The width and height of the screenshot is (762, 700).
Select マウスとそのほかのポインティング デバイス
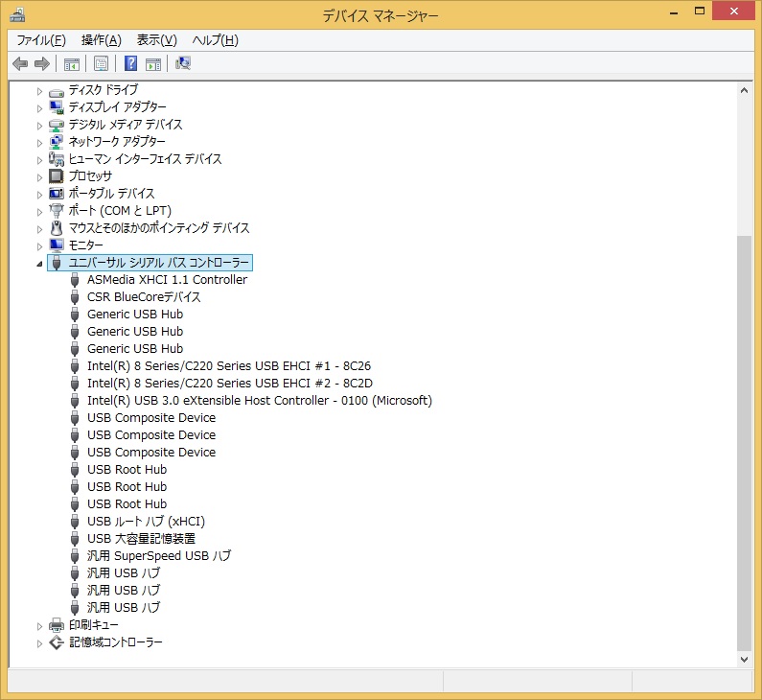tap(159, 228)
